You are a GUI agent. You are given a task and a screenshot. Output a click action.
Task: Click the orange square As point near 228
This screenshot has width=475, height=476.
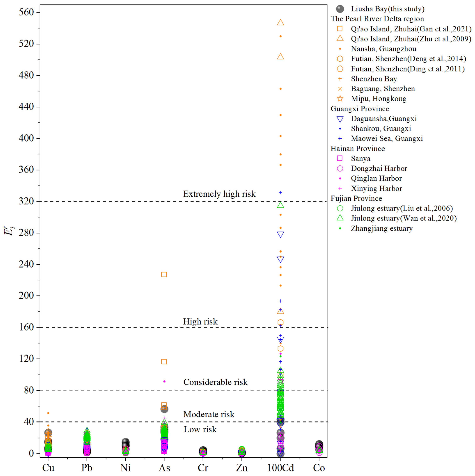pos(164,274)
